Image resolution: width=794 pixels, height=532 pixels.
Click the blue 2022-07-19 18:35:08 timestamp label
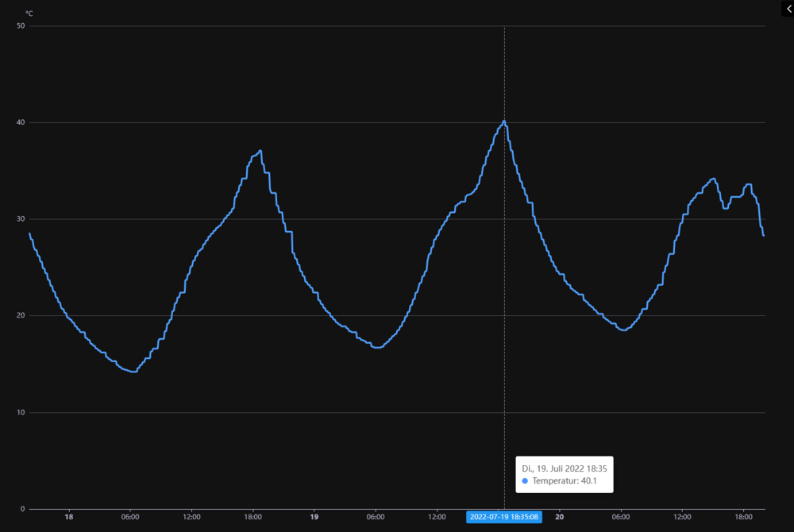click(504, 517)
